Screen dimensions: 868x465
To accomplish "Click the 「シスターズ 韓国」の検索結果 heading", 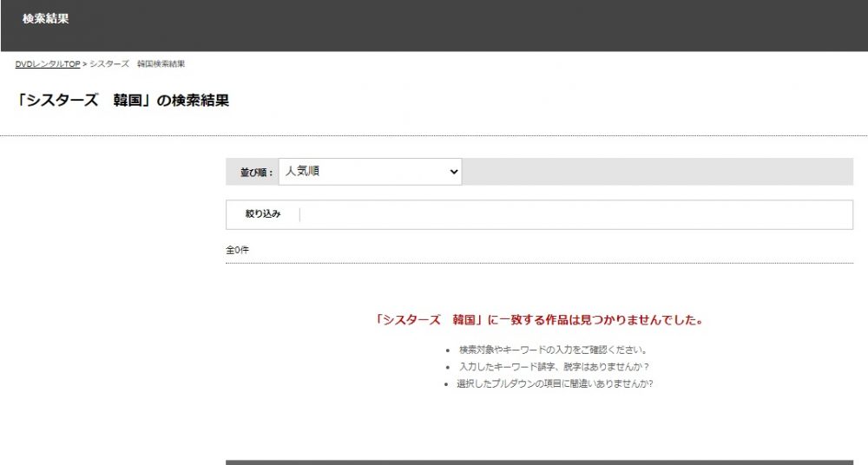I will coord(122,101).
